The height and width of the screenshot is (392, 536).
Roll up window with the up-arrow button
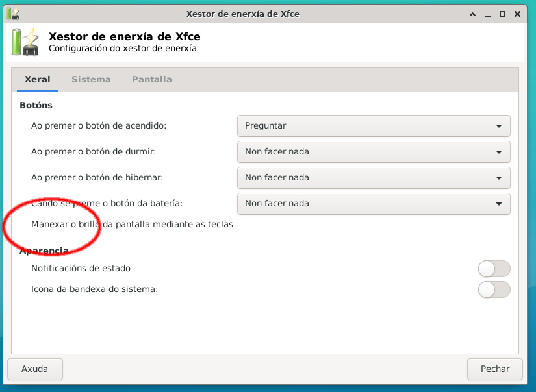pyautogui.click(x=472, y=14)
